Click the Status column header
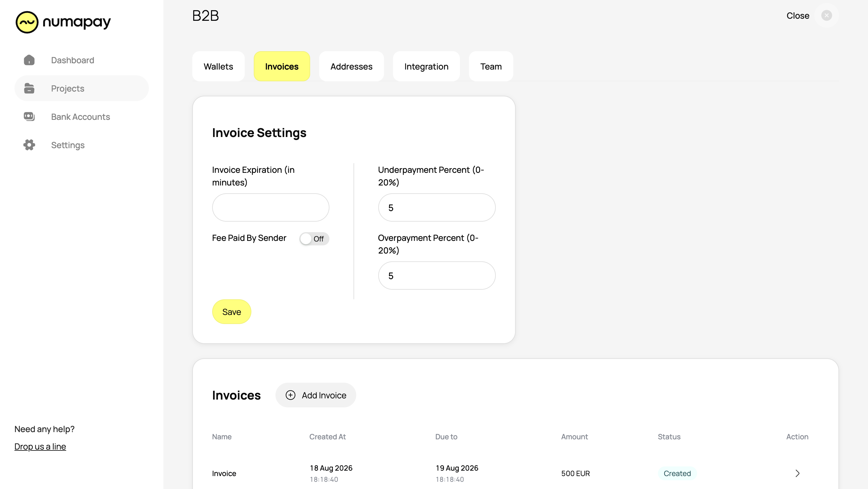868x489 pixels. (x=669, y=437)
